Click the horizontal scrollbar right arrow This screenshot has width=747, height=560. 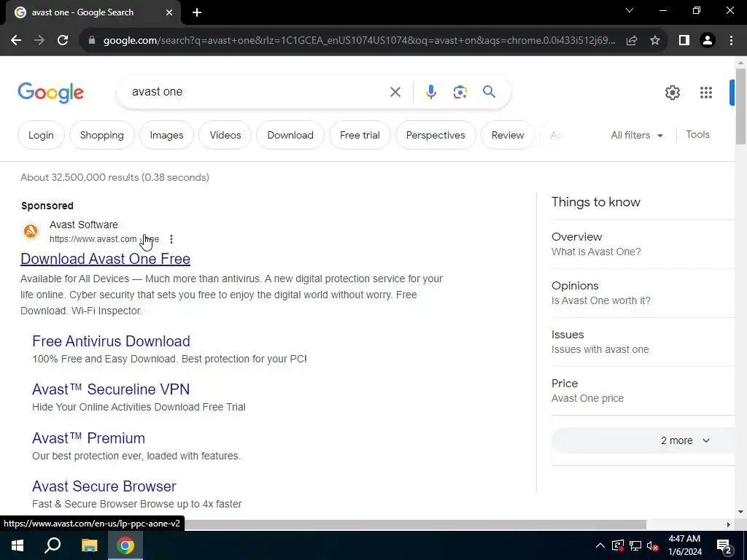coord(729,525)
